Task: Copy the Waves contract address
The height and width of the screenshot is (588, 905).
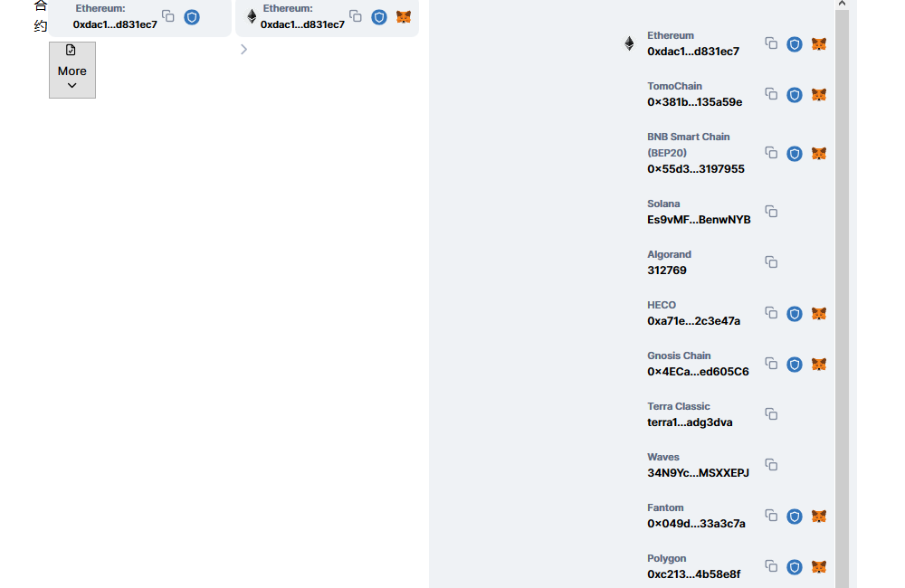Action: (x=771, y=465)
